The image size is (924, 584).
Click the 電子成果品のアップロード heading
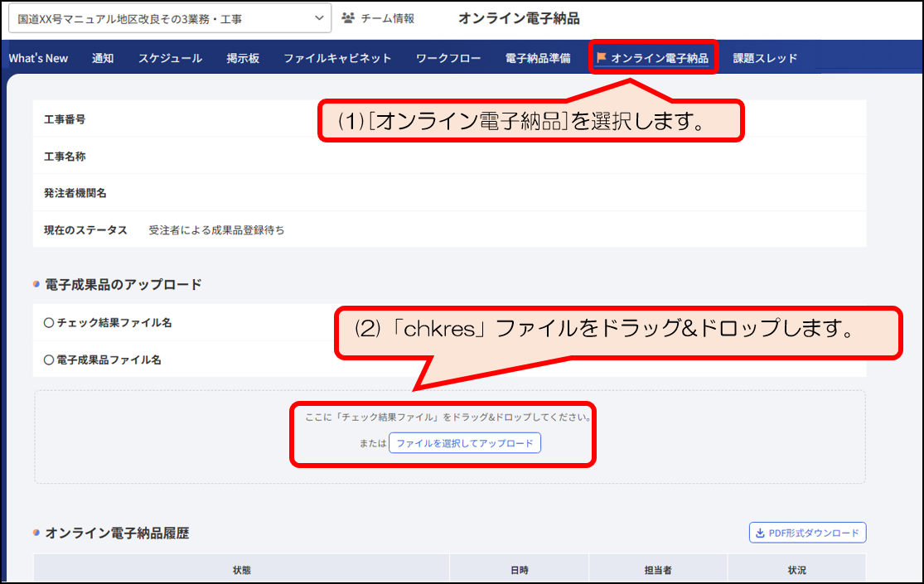(x=123, y=285)
